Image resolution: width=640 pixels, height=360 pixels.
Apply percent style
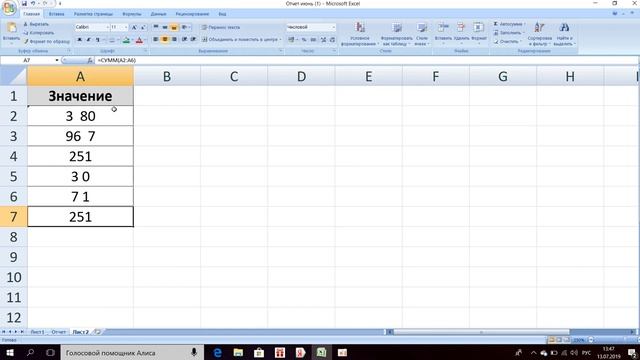(304, 40)
